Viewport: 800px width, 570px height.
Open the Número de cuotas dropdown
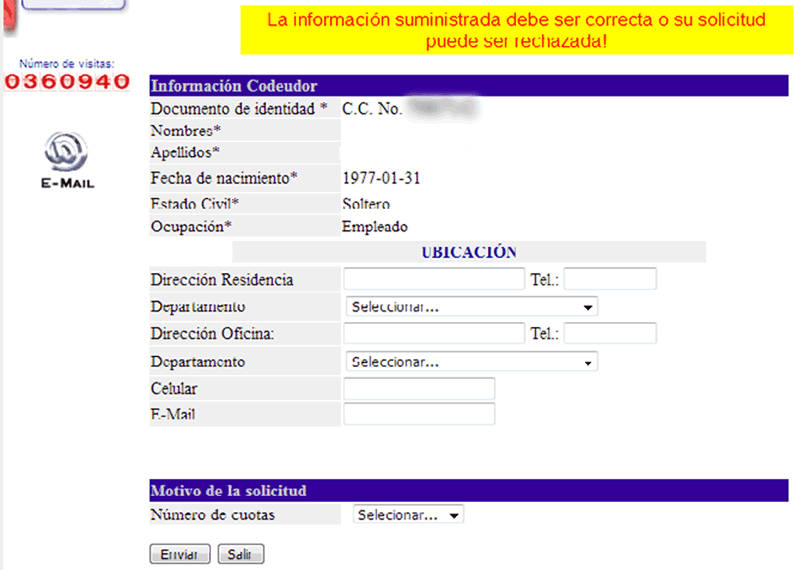[x=408, y=514]
